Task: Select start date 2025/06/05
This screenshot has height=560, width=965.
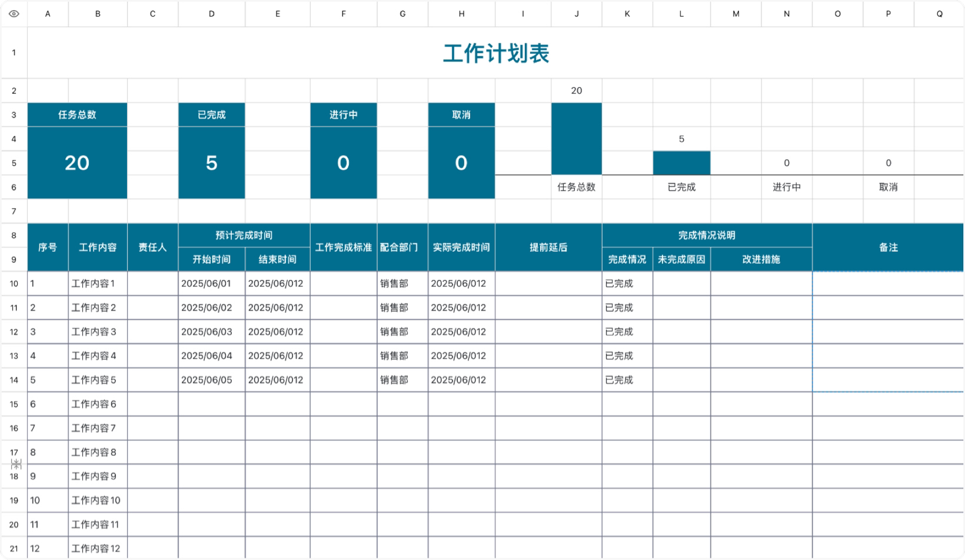Action: click(212, 380)
